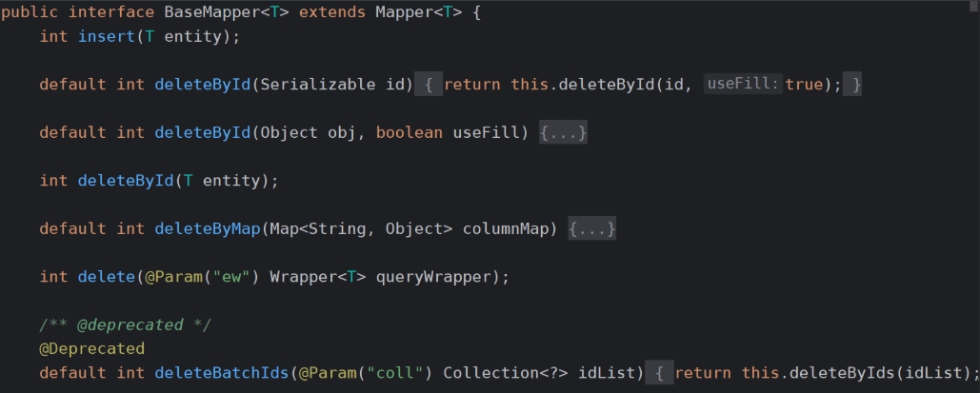Click the queryWrapper parameter name

[433, 277]
